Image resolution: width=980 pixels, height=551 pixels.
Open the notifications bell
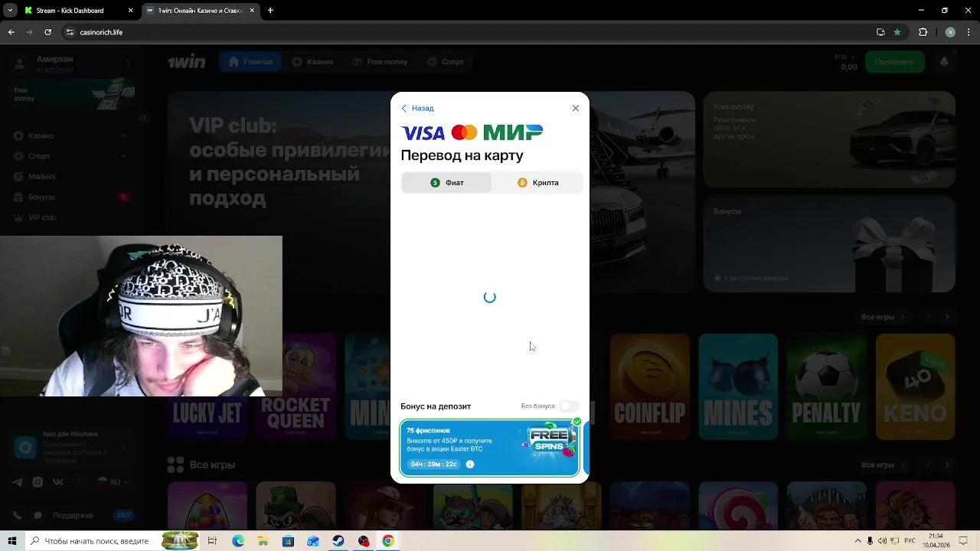pyautogui.click(x=944, y=62)
